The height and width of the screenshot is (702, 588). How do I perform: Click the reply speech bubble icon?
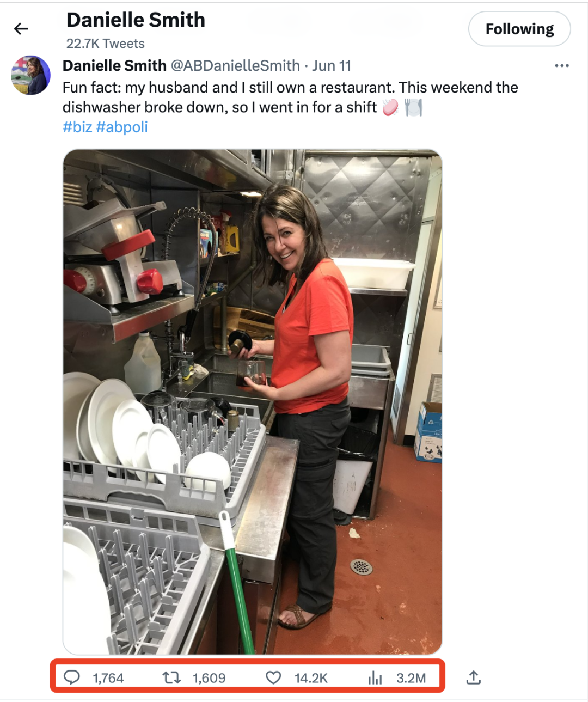click(72, 677)
